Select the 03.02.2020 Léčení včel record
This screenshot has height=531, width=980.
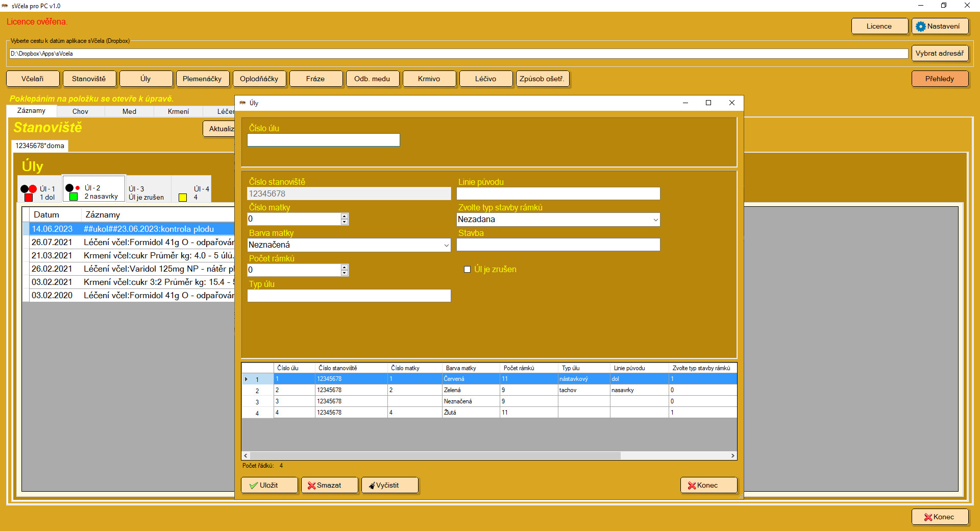point(129,295)
